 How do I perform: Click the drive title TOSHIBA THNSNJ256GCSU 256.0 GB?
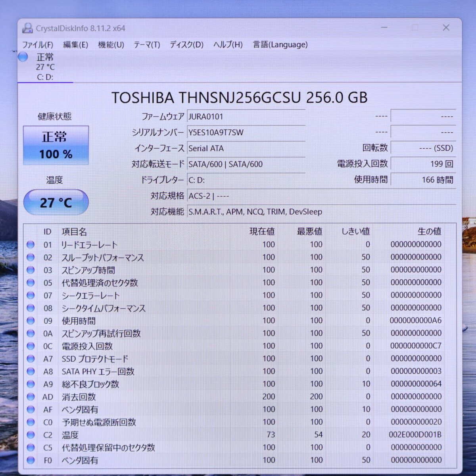240,98
